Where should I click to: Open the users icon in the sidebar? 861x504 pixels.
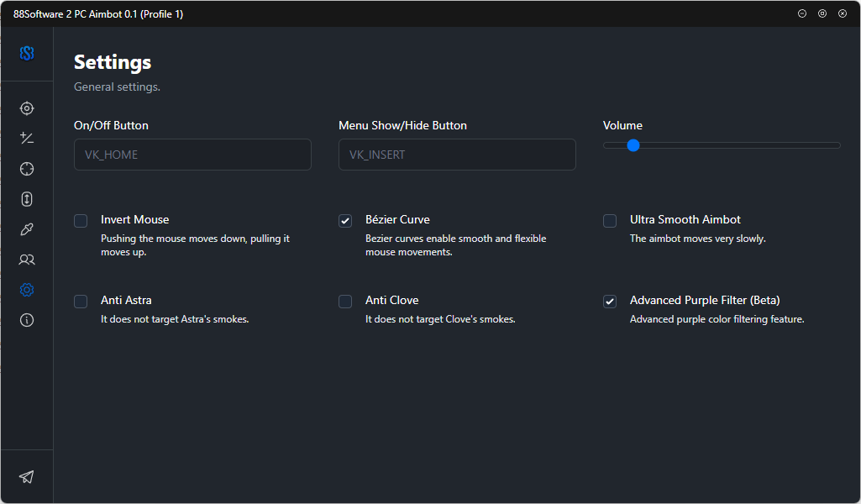coord(27,260)
